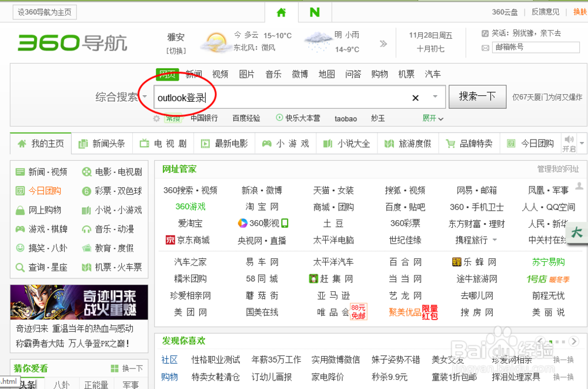588x389 pixels.
Task: Open the 性格职业测试 link
Action: click(216, 360)
